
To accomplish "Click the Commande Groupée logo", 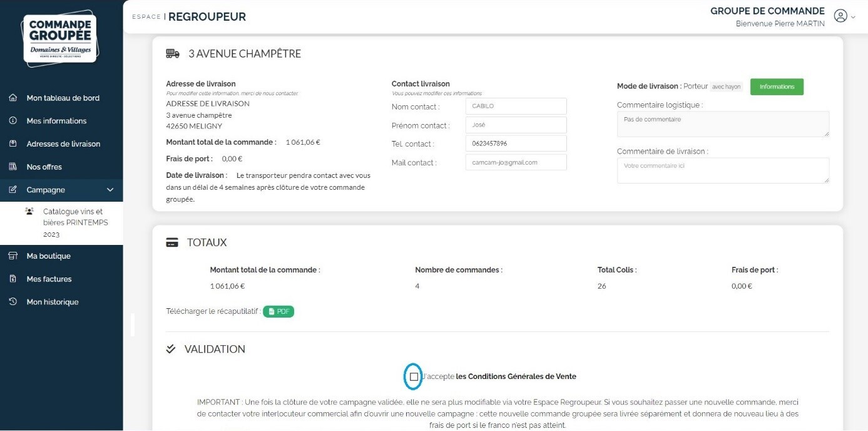I will click(x=60, y=38).
